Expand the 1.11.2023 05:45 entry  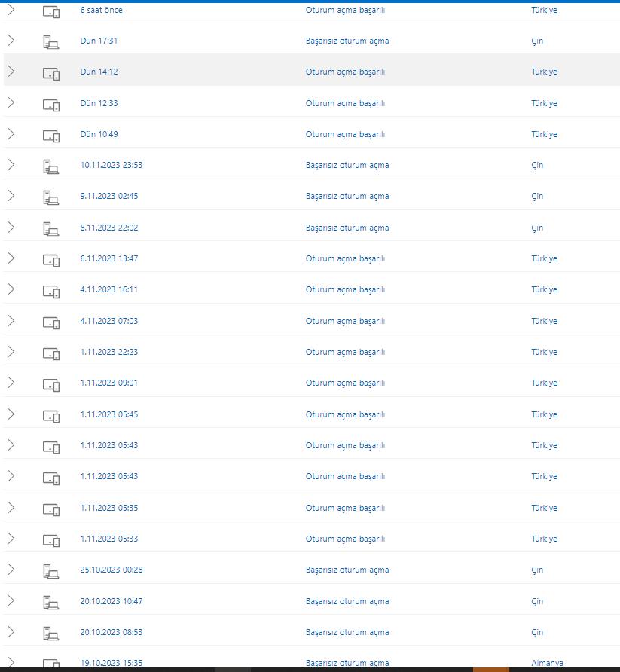[x=11, y=414]
